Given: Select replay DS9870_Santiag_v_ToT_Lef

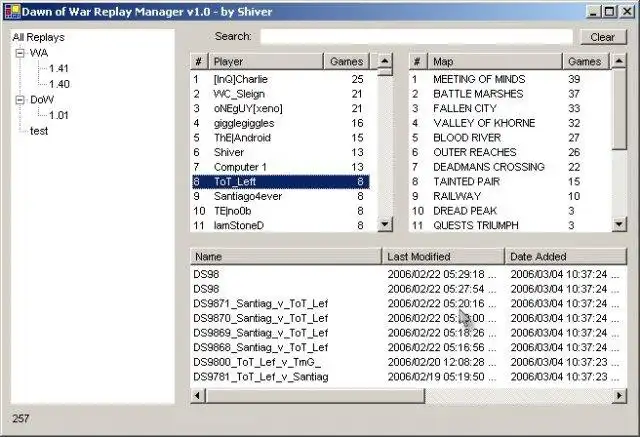Looking at the screenshot, I should coord(409,318).
